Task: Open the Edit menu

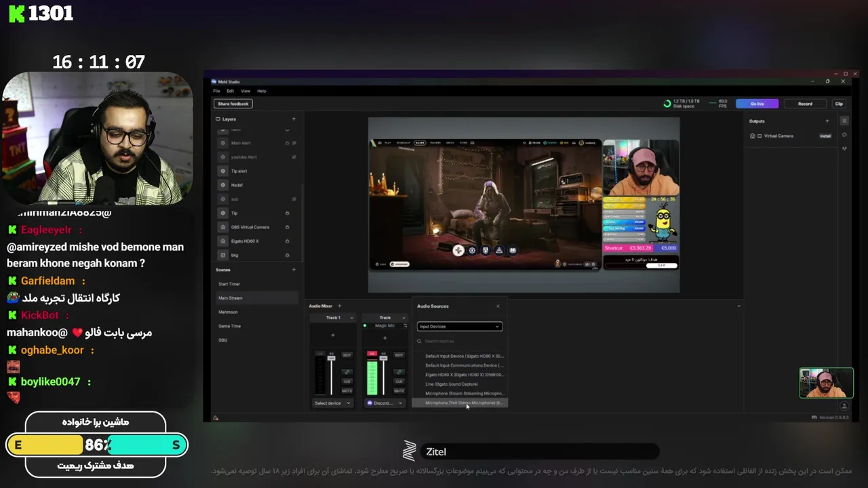Action: (x=231, y=91)
